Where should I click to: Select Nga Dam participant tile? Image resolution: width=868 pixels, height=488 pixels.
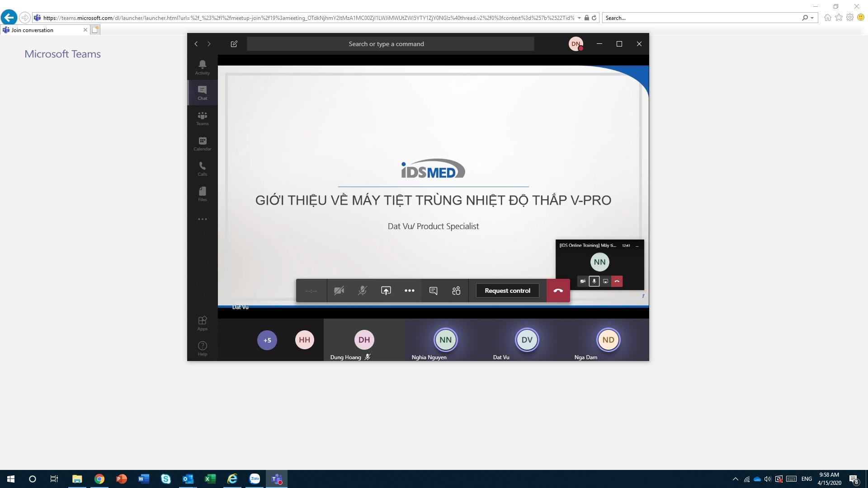point(608,340)
